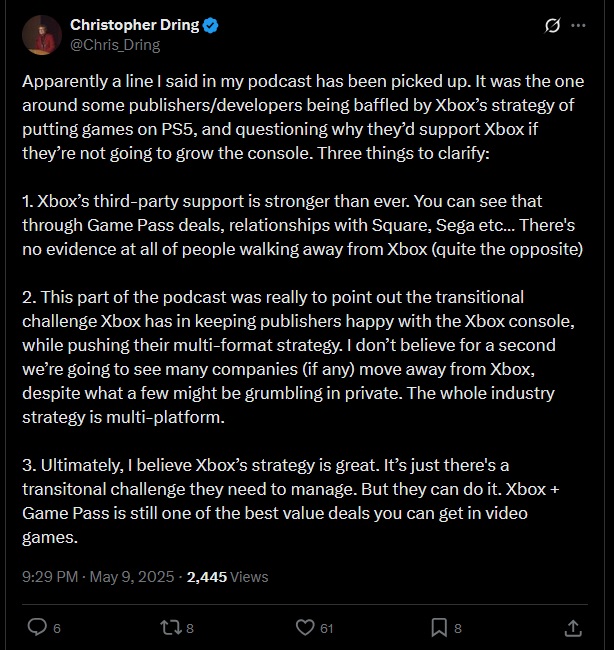Click the repost count of 8
Image resolution: width=614 pixels, height=650 pixels.
point(189,628)
